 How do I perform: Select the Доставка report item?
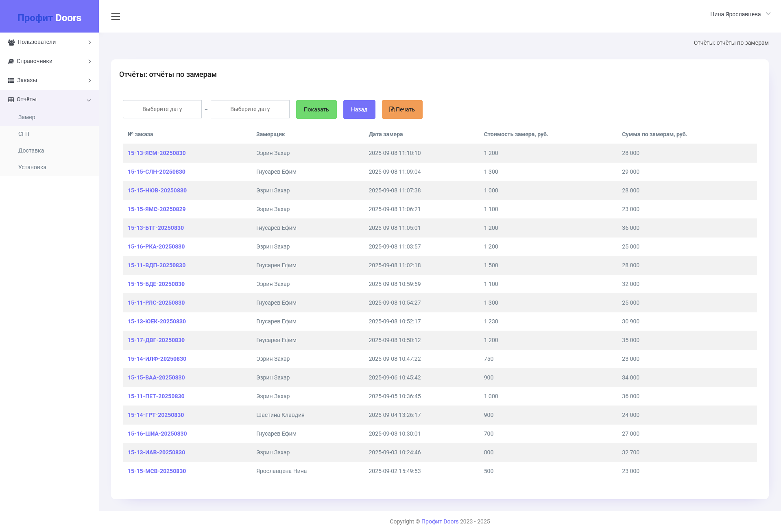[31, 150]
